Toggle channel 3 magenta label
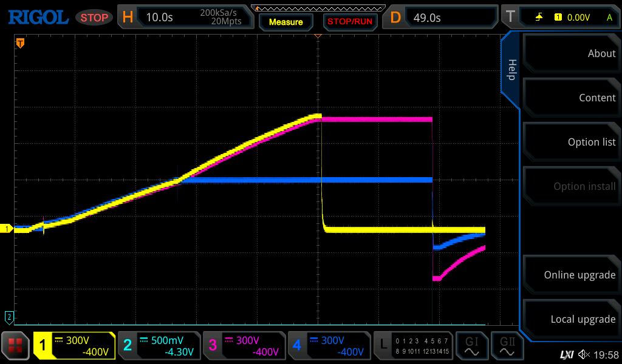This screenshot has width=622, height=364. pyautogui.click(x=244, y=346)
